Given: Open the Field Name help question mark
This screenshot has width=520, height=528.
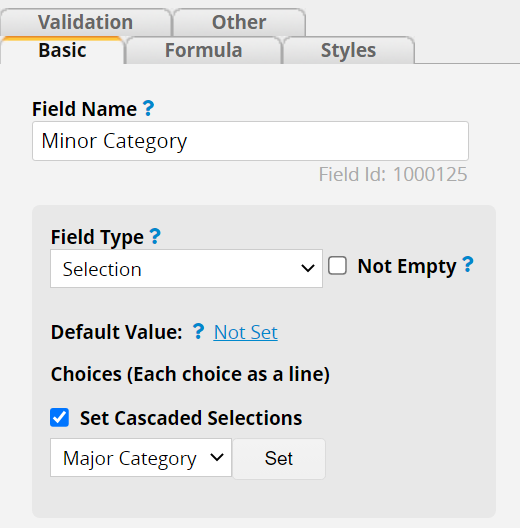Looking at the screenshot, I should pos(149,108).
